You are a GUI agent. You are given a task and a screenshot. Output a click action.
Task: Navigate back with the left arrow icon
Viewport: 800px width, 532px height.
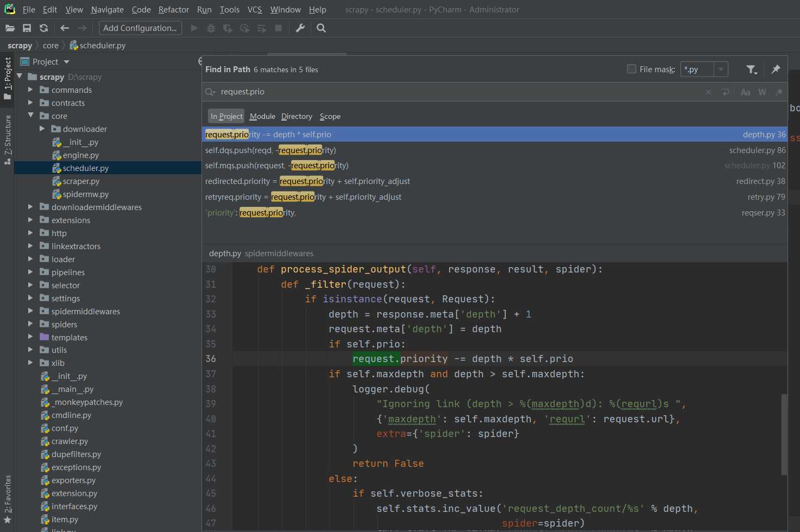(x=65, y=28)
